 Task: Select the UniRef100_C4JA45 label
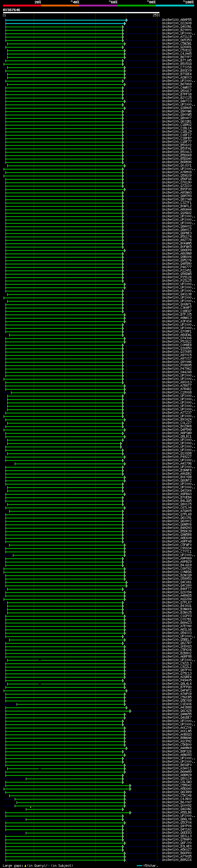(x=177, y=54)
